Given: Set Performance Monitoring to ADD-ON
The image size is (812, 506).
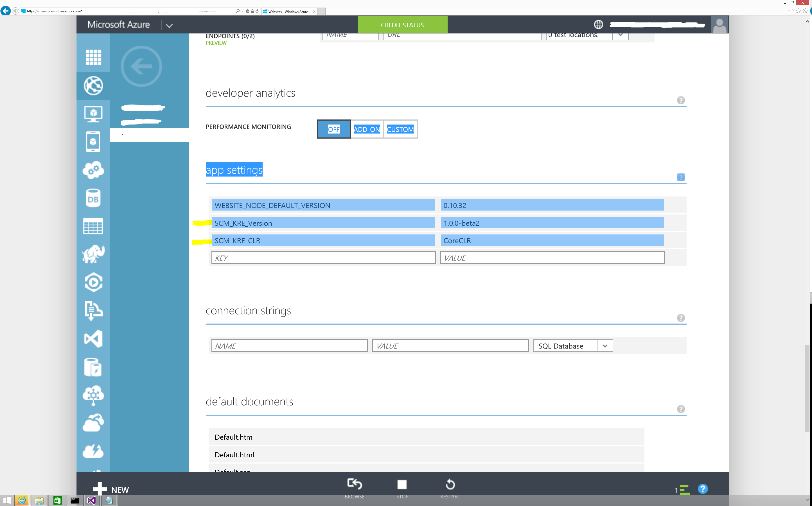Looking at the screenshot, I should point(367,129).
